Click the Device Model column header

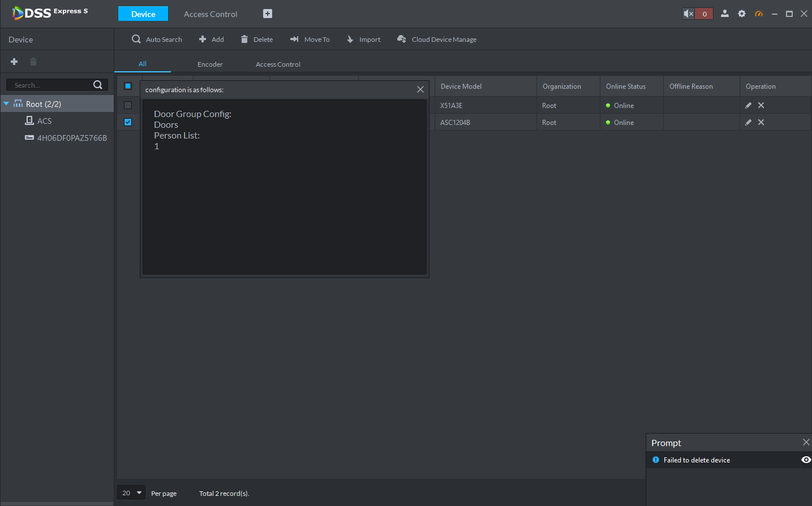point(486,86)
